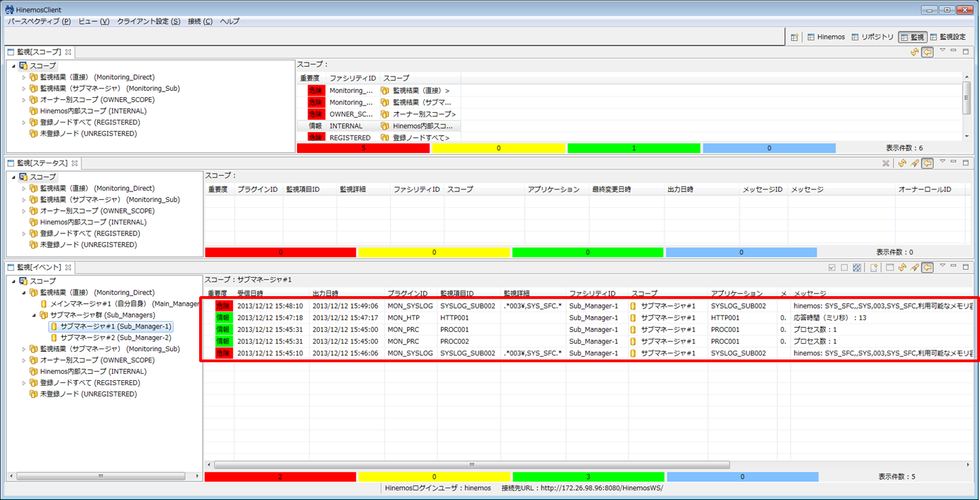The image size is (980, 500).
Task: Toggle scope tree arrow in 監視[スコープ] toolbar
Action: (x=928, y=52)
